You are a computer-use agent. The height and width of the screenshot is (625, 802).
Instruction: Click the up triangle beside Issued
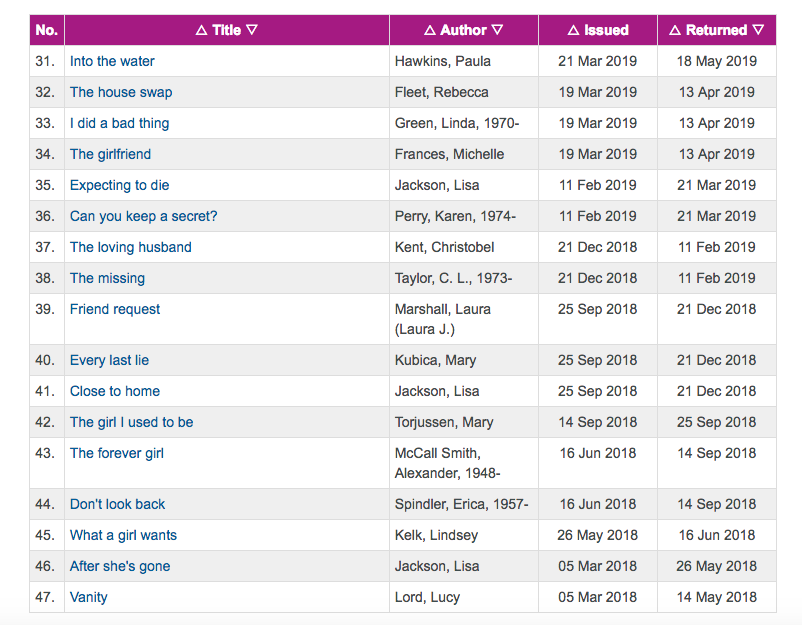click(x=574, y=30)
